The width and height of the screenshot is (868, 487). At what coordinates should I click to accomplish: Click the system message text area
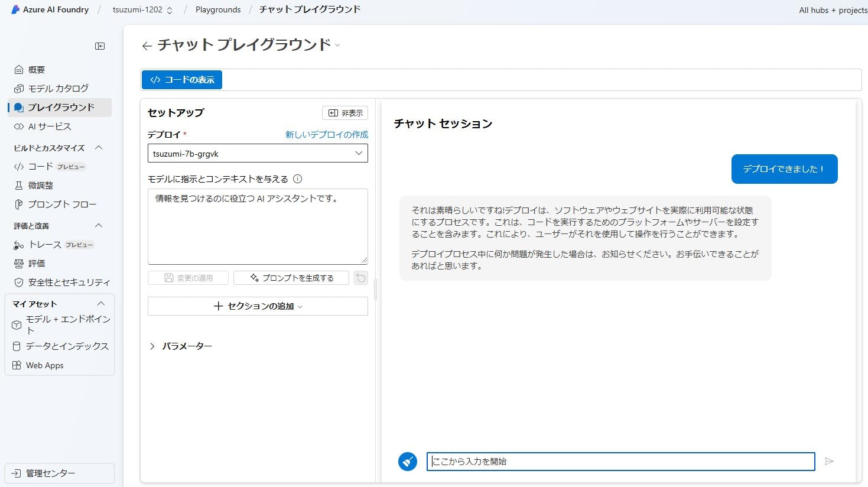[258, 226]
